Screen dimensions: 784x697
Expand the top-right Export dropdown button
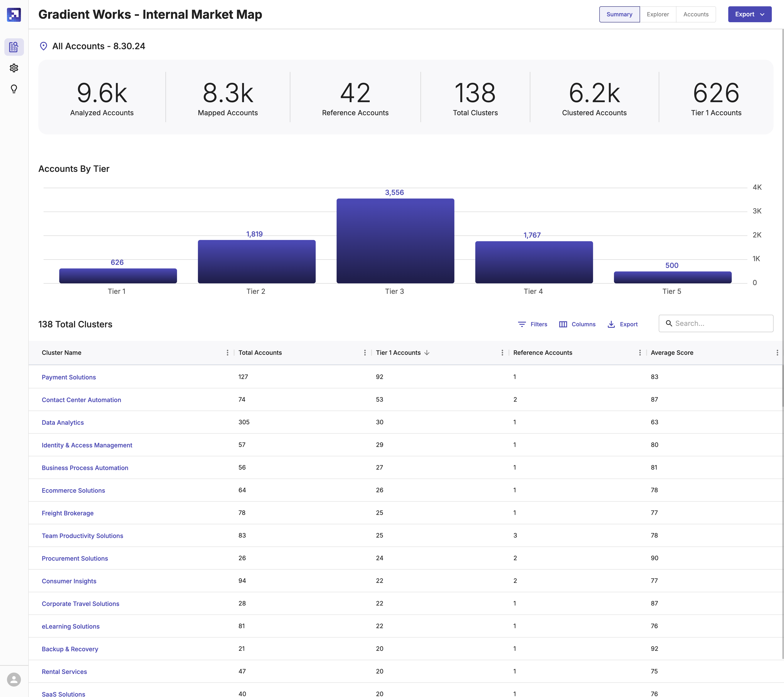pyautogui.click(x=749, y=14)
